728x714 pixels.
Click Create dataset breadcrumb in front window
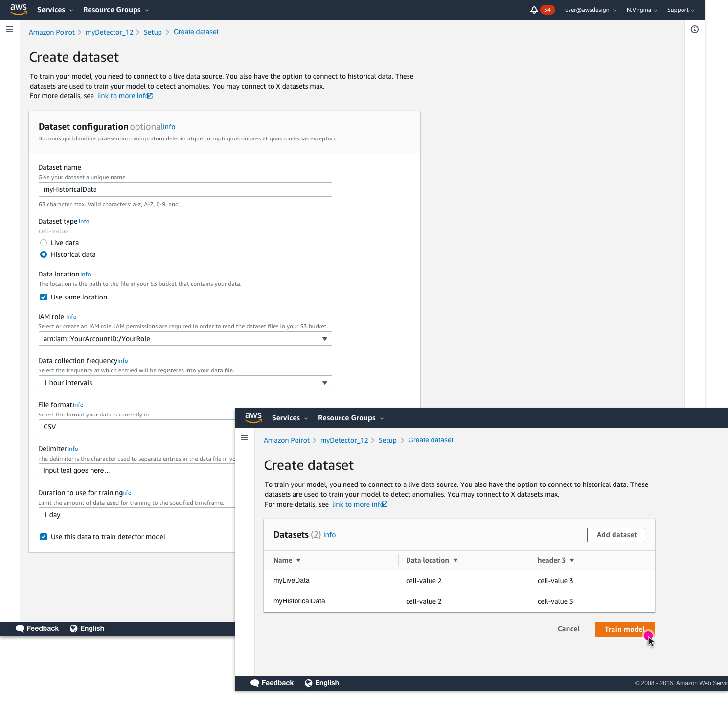(431, 440)
